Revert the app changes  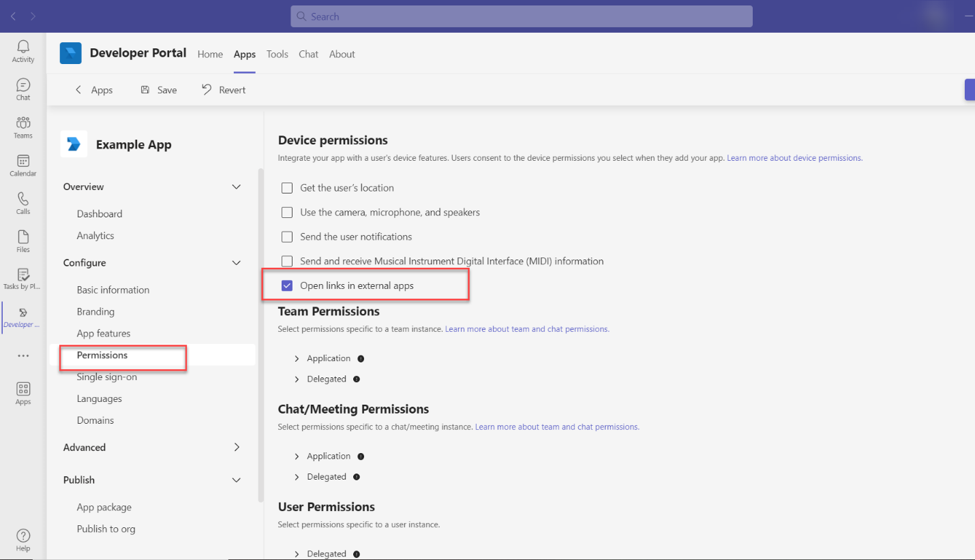[x=224, y=90]
